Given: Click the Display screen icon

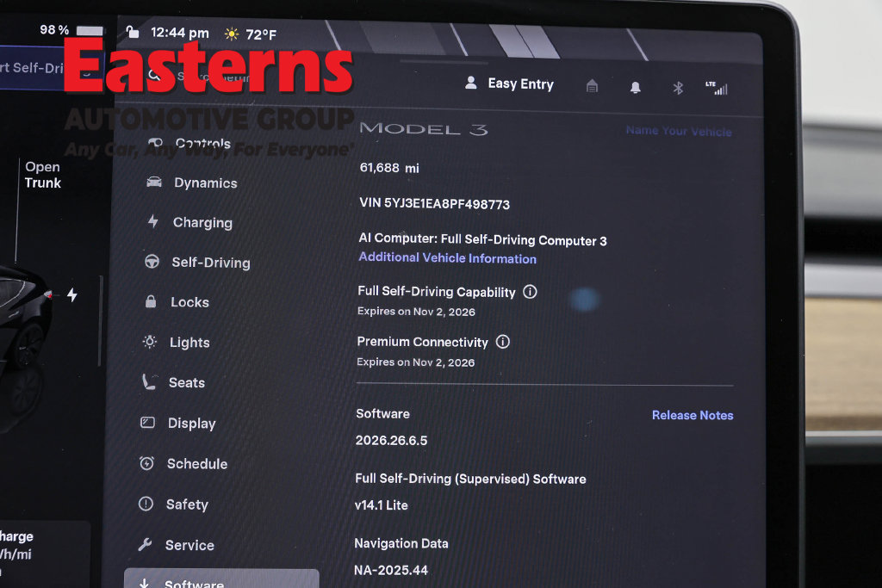Looking at the screenshot, I should click(147, 422).
